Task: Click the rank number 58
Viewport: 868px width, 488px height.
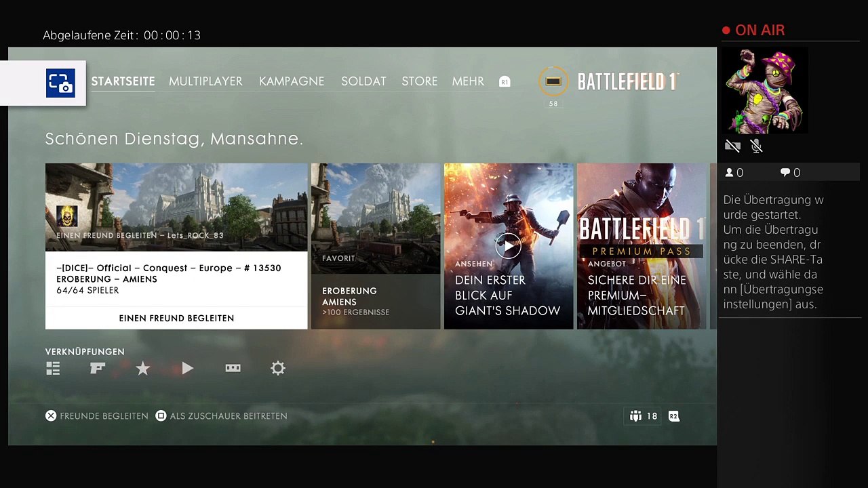Action: tap(553, 104)
